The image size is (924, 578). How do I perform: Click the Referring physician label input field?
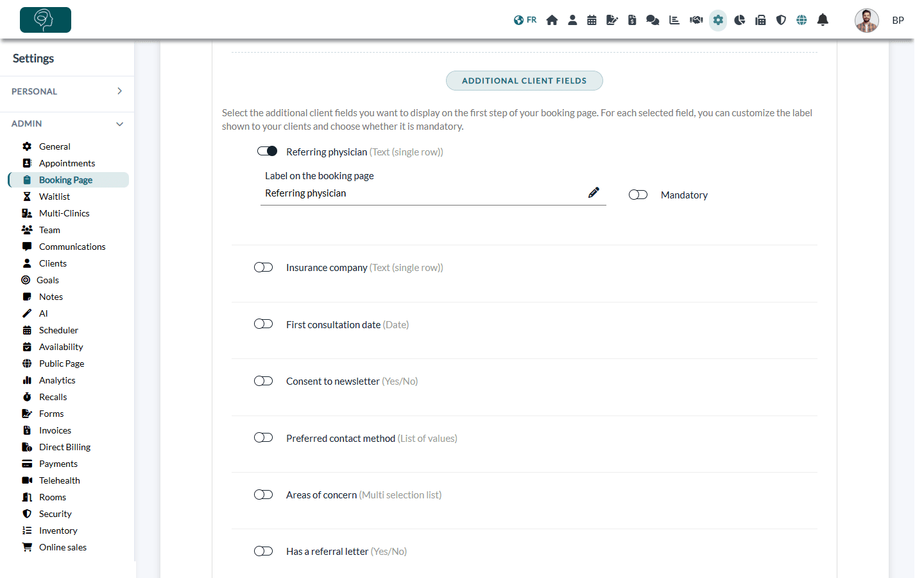pyautogui.click(x=433, y=193)
